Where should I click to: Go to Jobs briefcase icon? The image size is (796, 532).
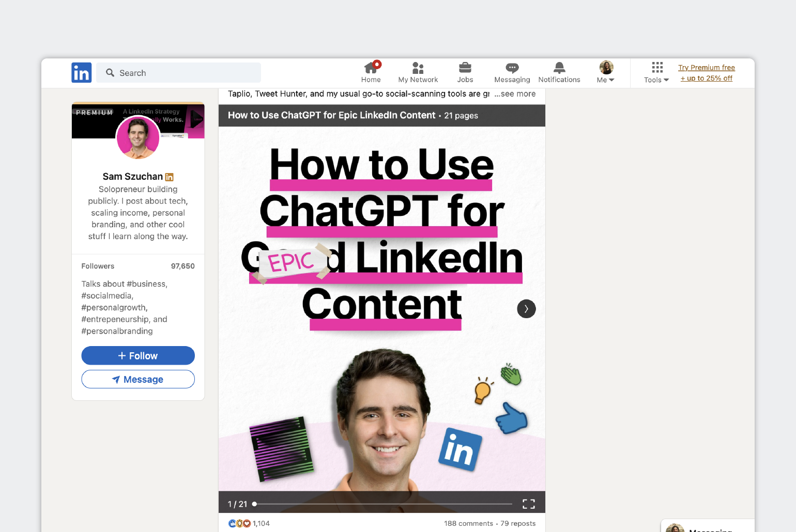(x=465, y=68)
